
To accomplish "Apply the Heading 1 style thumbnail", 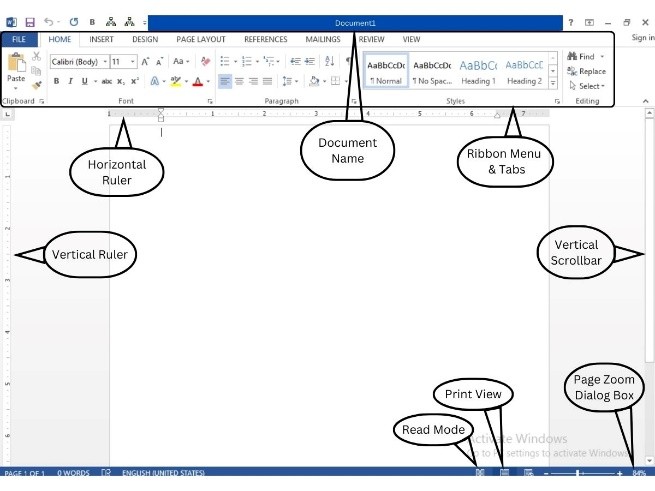I will coord(478,71).
